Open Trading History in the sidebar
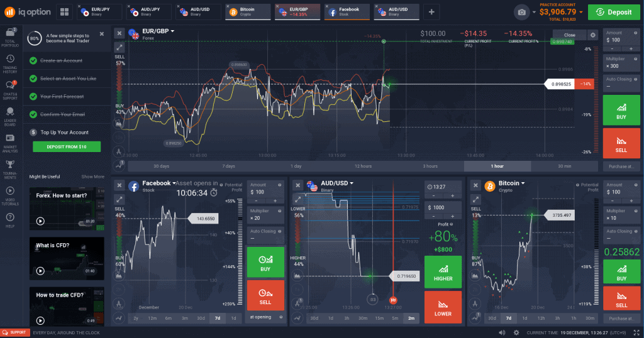The height and width of the screenshot is (338, 644). tap(10, 64)
